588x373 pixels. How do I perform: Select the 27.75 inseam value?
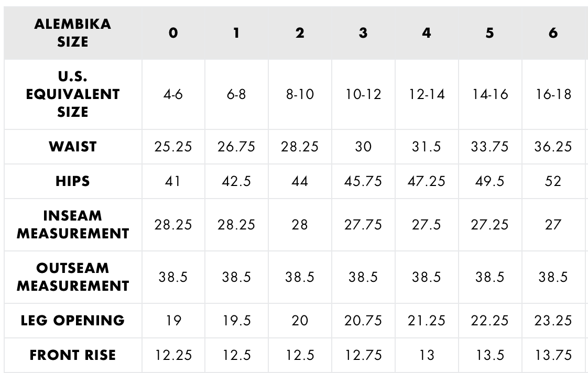363,225
